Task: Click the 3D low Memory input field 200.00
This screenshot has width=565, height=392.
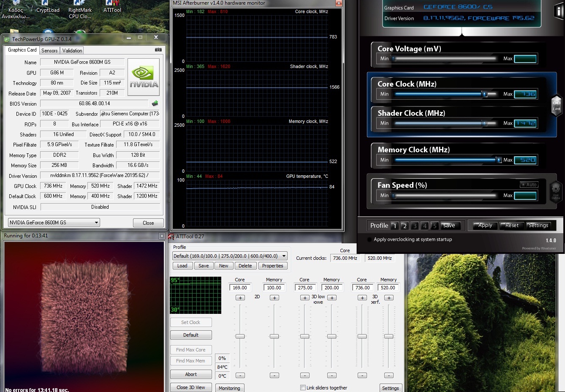Action: click(332, 288)
